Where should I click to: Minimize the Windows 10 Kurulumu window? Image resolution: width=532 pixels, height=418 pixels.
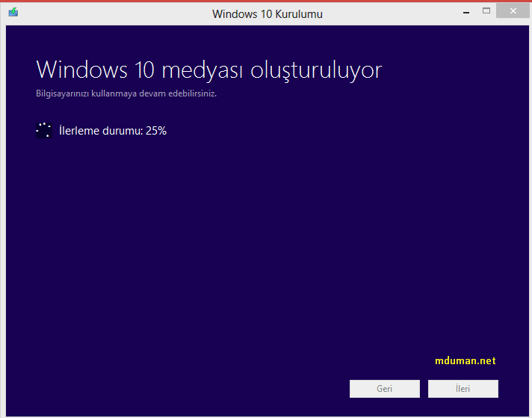(466, 13)
